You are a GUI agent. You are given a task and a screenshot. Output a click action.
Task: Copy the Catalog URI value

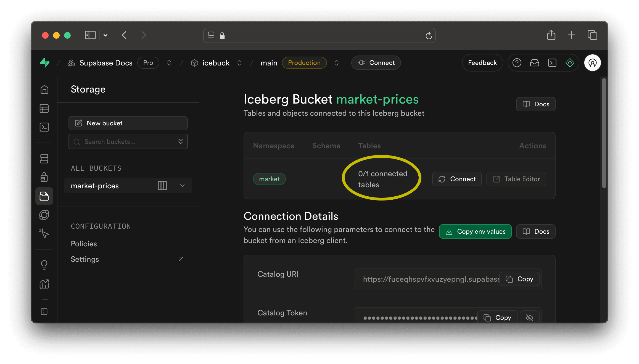coord(519,279)
